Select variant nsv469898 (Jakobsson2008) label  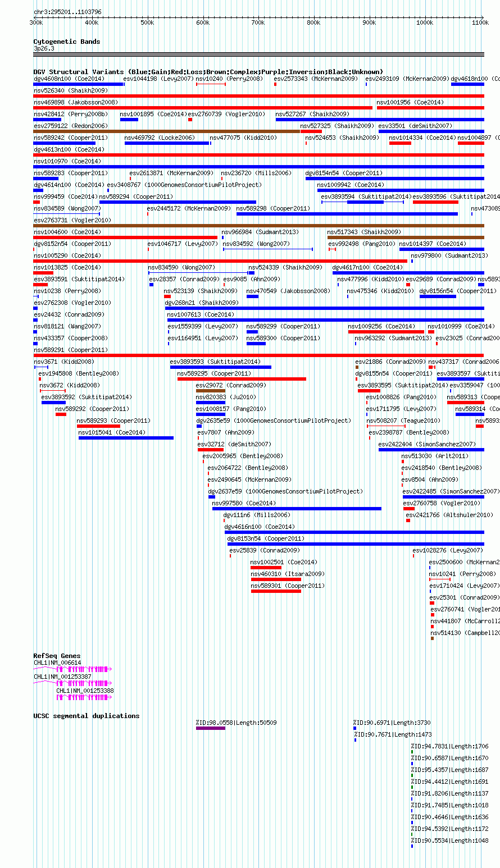coord(75,102)
